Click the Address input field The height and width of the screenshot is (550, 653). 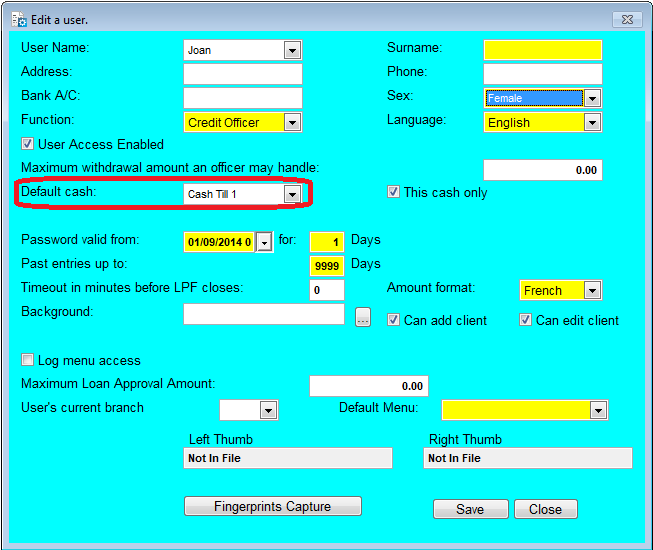tap(243, 74)
